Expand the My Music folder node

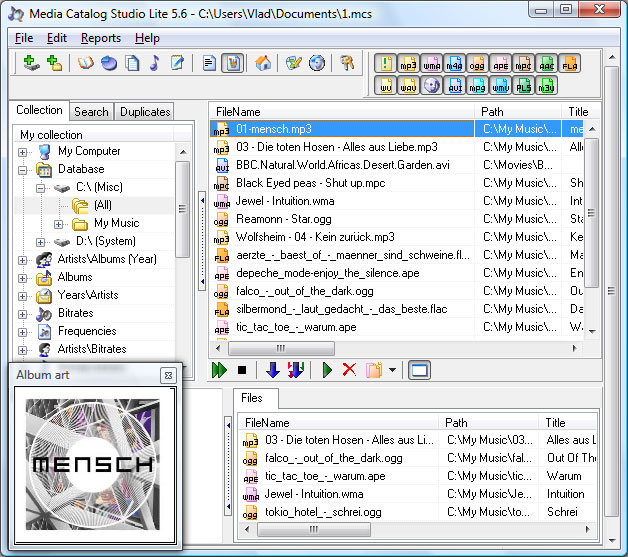[59, 223]
